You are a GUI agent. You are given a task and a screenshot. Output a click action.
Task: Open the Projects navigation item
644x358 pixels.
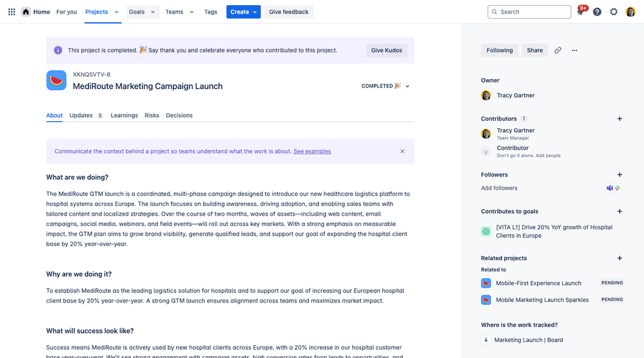click(x=97, y=12)
